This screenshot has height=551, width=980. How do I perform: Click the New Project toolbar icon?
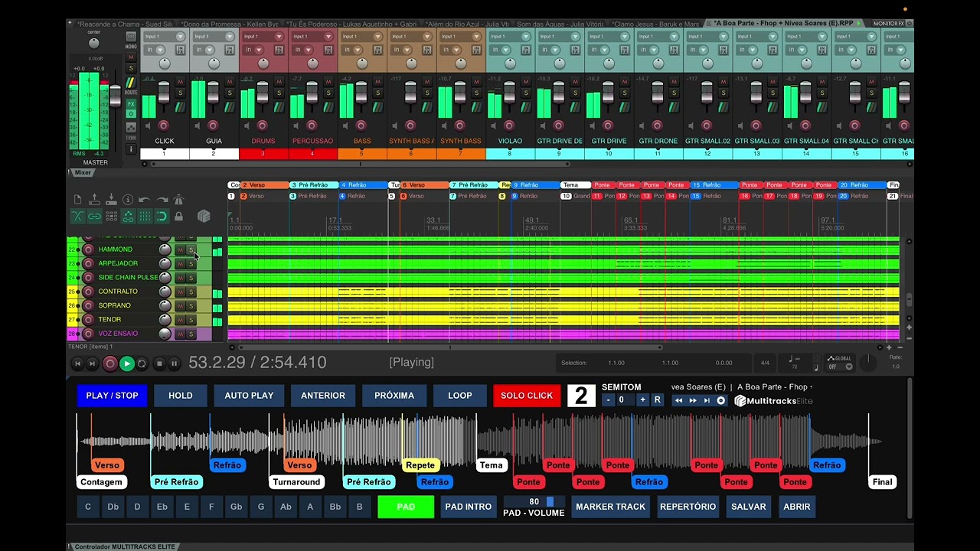77,200
